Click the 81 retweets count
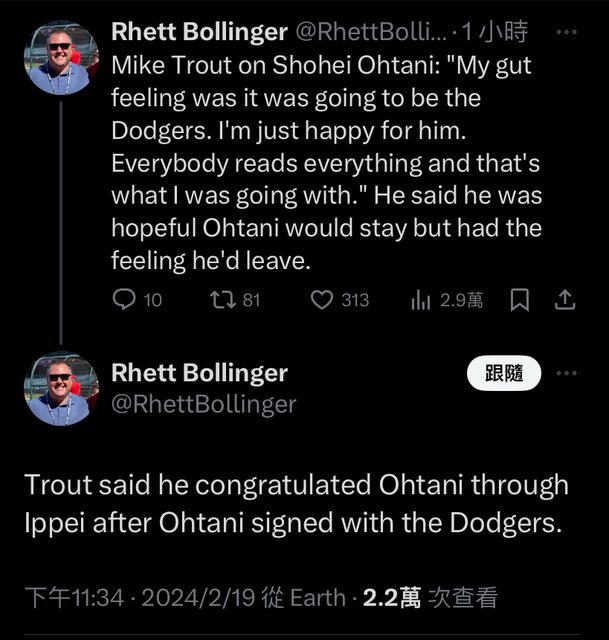Viewport: 609px width, 640px height. coord(251,299)
